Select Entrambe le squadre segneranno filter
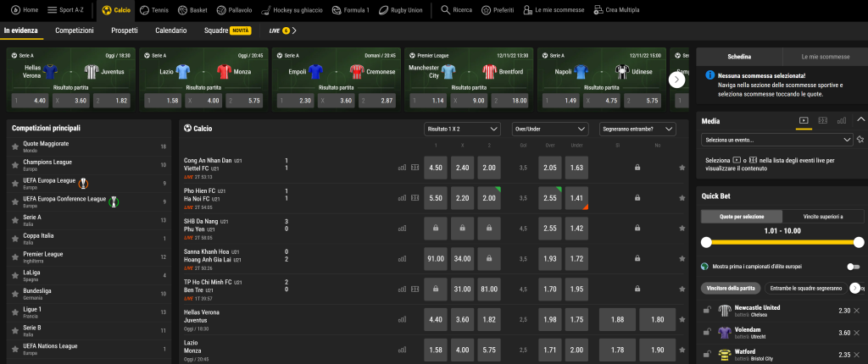Image resolution: width=868 pixels, height=364 pixels. [x=806, y=288]
